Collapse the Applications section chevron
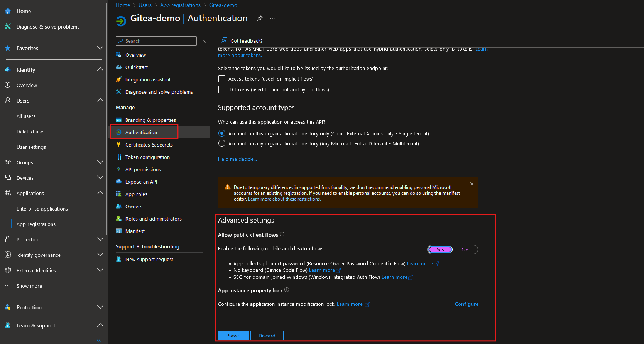644x344 pixels. [x=100, y=193]
